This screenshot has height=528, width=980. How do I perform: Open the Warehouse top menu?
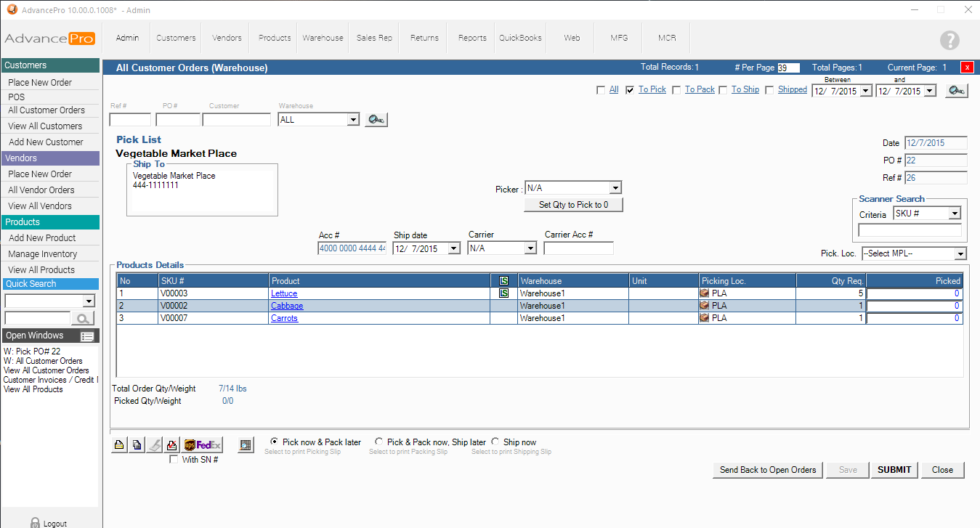pyautogui.click(x=323, y=38)
